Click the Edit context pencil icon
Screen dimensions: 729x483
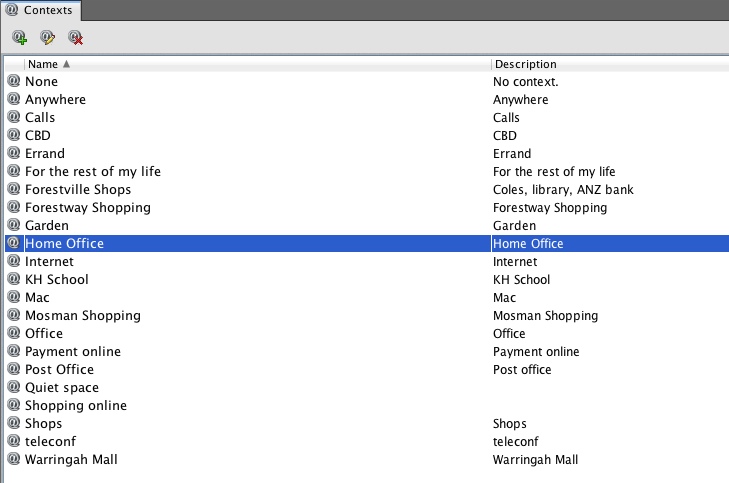[x=47, y=38]
